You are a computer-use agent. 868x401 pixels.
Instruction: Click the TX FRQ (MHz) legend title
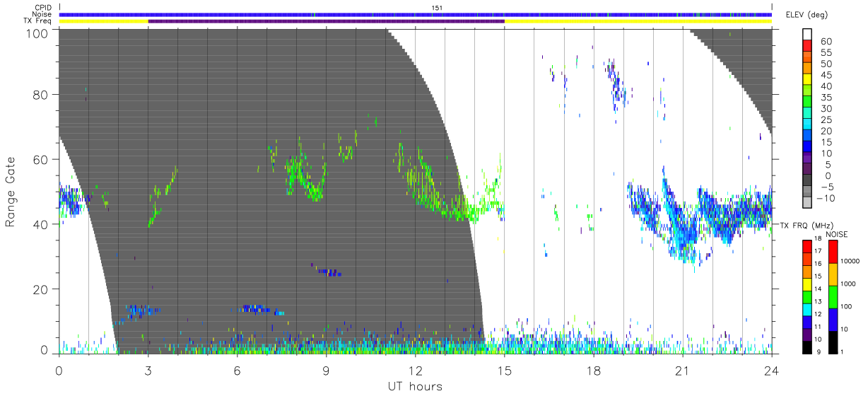coord(806,225)
